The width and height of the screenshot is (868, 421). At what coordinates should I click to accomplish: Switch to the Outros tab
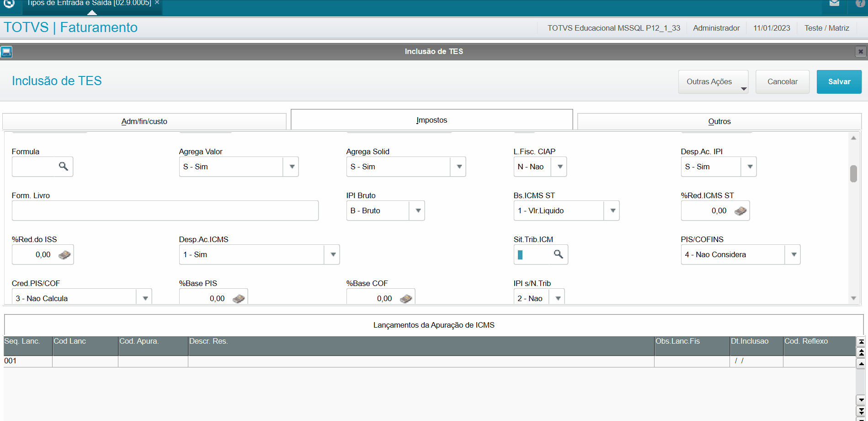tap(719, 121)
